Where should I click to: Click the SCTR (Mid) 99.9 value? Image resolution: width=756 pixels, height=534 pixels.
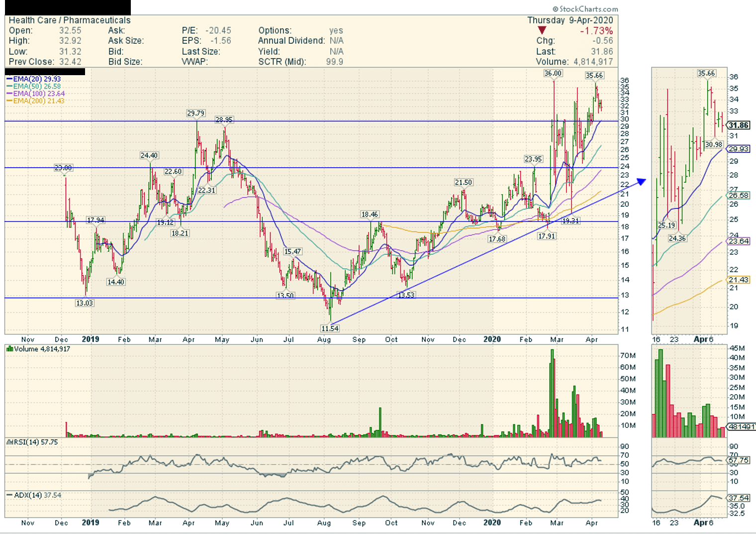(334, 62)
